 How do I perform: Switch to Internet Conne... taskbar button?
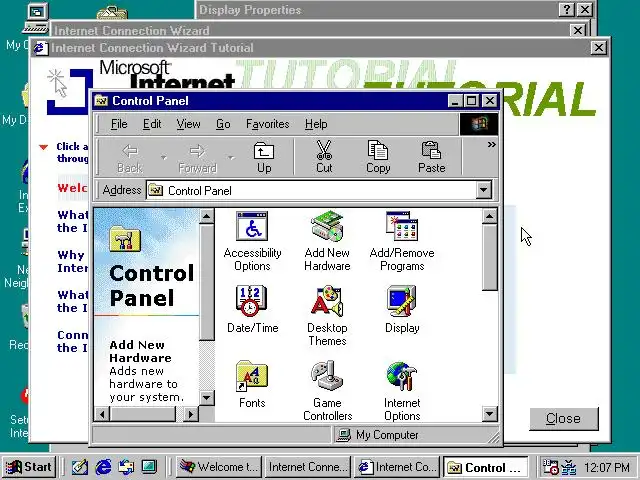click(308, 467)
